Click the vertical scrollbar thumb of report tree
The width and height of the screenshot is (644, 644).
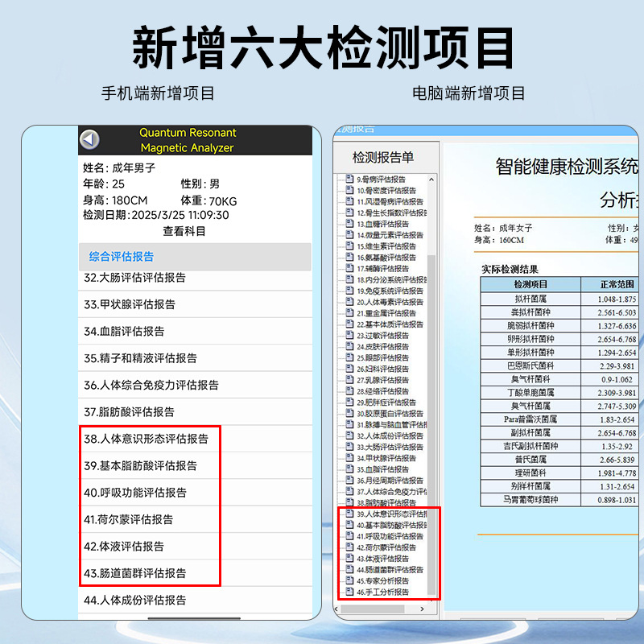(431, 424)
